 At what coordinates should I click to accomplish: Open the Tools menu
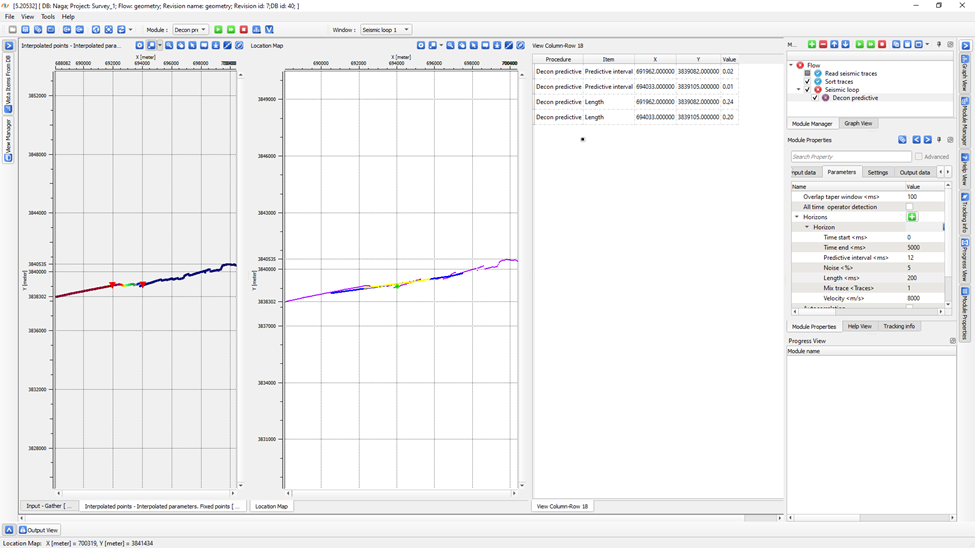pyautogui.click(x=48, y=17)
